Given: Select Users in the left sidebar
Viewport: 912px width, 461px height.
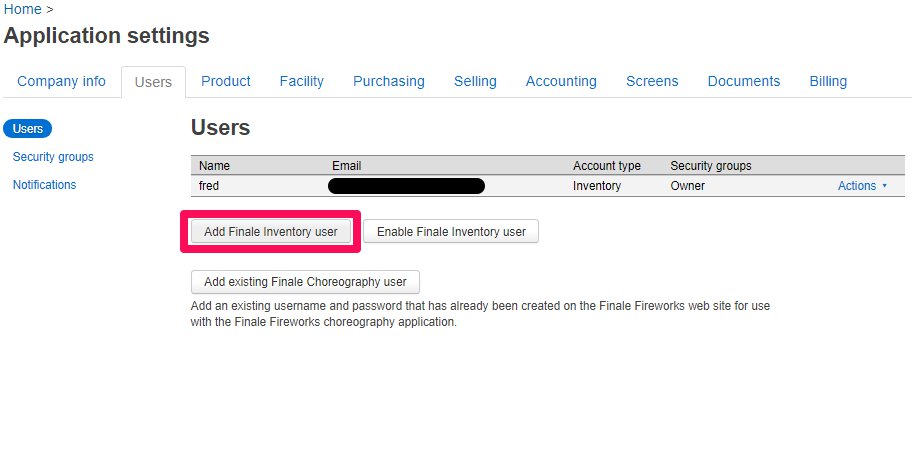Looking at the screenshot, I should (28, 128).
